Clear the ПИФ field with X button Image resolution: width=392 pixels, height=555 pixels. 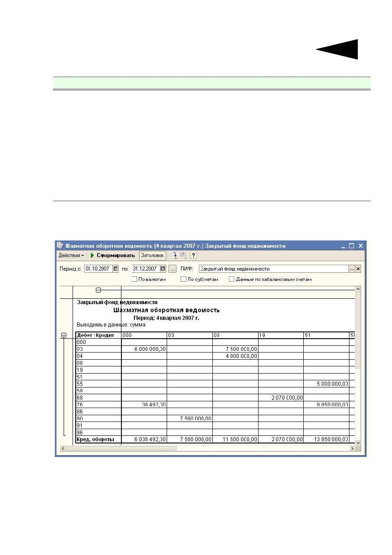pyautogui.click(x=358, y=269)
